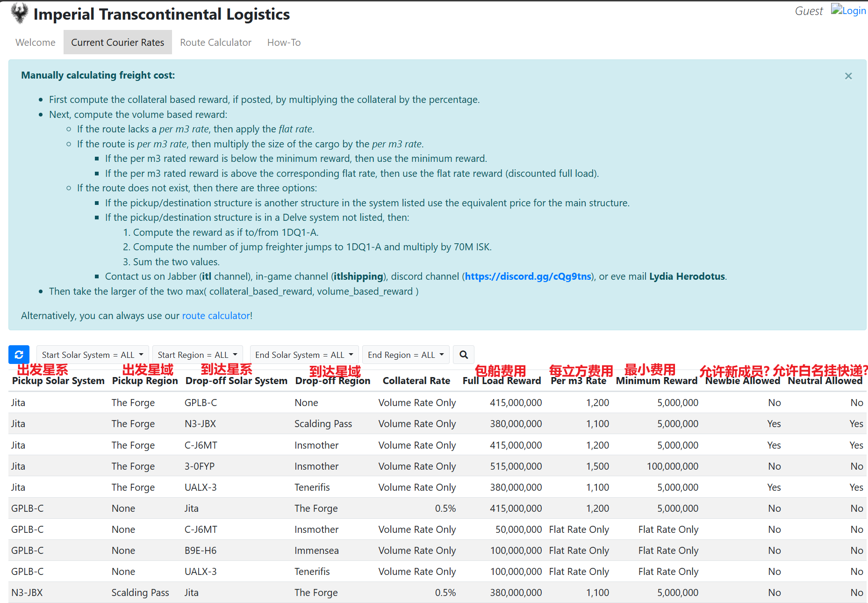Open the How-To tab
This screenshot has width=868, height=603.
284,42
